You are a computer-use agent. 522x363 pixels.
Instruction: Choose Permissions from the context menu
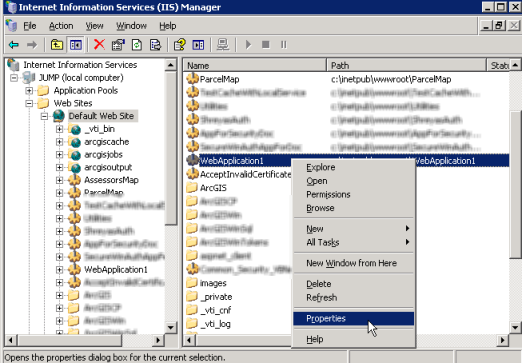(x=354, y=194)
